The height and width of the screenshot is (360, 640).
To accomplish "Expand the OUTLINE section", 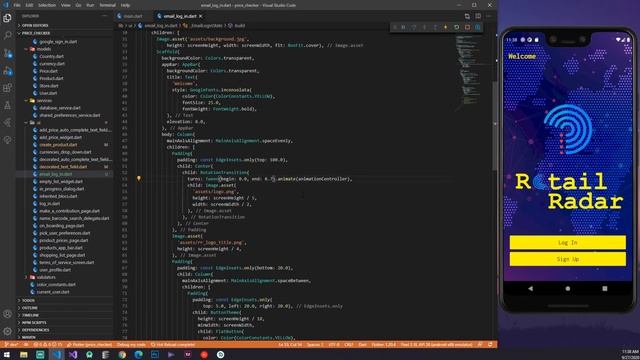I will click(64, 308).
